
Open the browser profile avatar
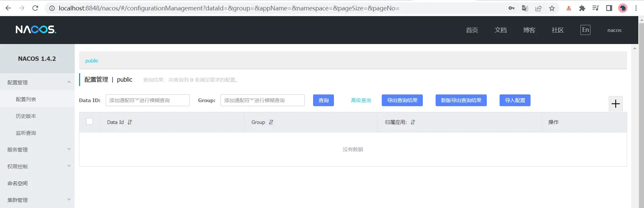(x=622, y=8)
